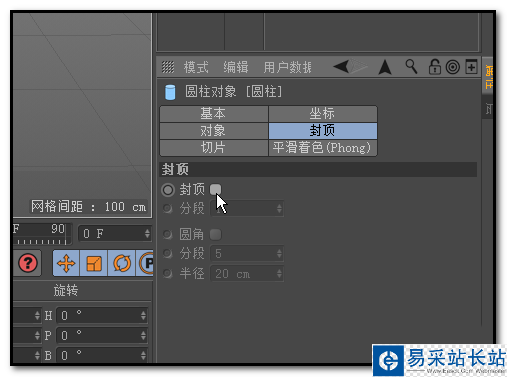The width and height of the screenshot is (507, 377).
Task: Open the 用户数据 menu
Action: (x=287, y=67)
